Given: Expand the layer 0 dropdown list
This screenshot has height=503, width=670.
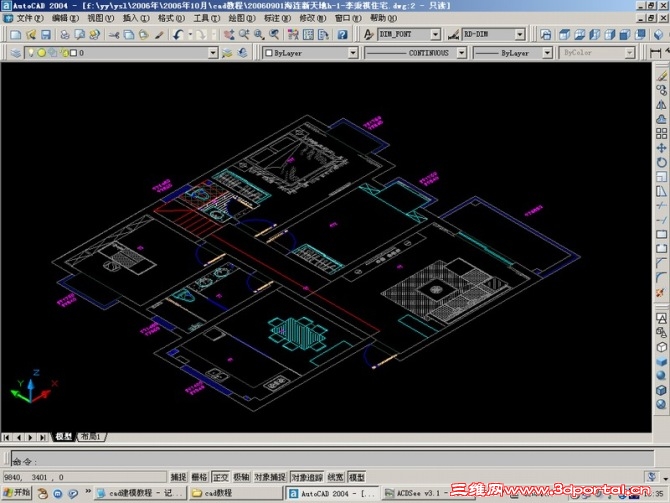Looking at the screenshot, I should coord(213,53).
